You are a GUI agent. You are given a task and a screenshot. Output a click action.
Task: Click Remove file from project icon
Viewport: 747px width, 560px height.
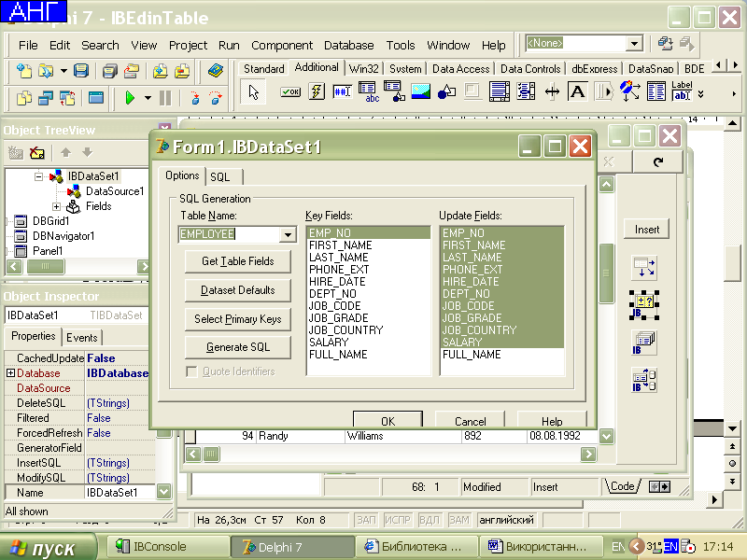tap(181, 71)
